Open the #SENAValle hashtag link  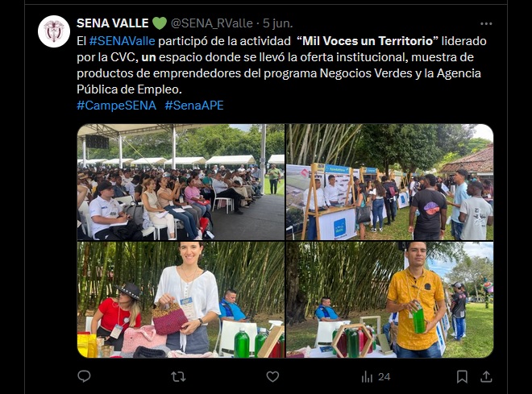(123, 41)
